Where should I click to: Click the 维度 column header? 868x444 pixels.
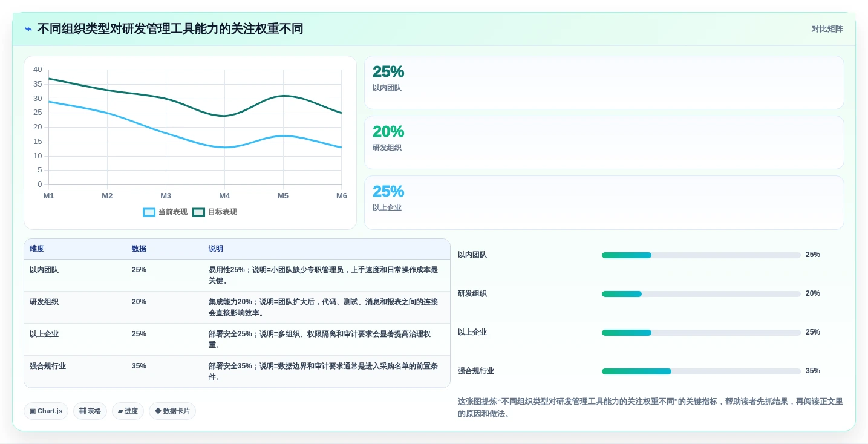point(37,249)
